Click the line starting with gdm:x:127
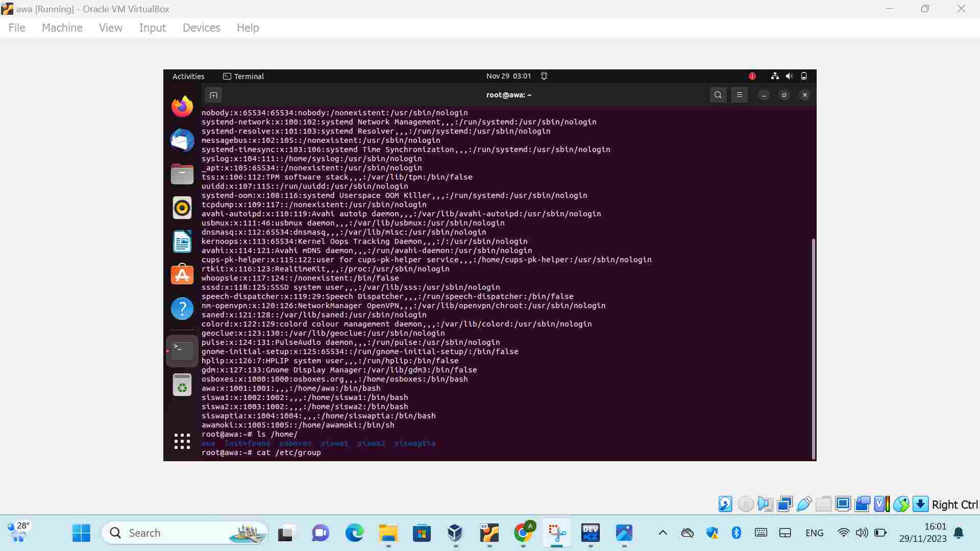Screen dimensions: 980x551 (339, 370)
